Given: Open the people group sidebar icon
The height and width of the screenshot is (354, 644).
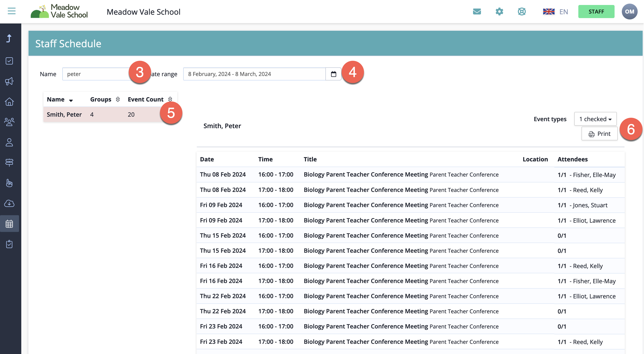Looking at the screenshot, I should click(x=9, y=122).
